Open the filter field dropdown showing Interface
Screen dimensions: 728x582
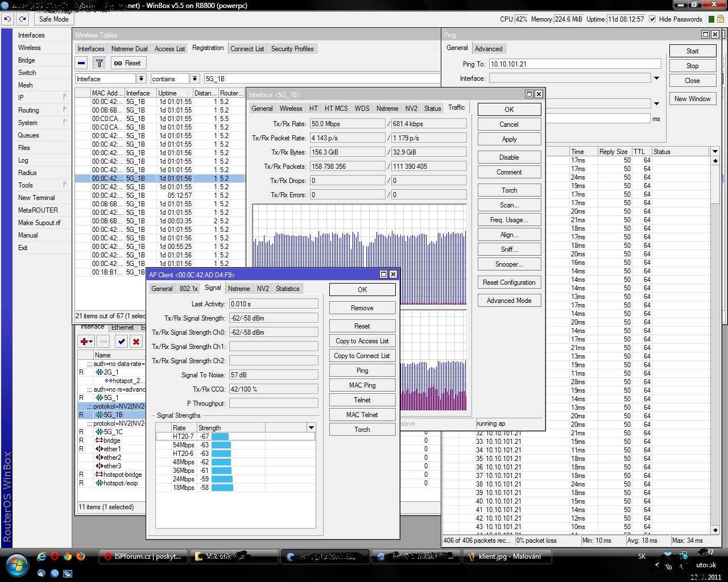coord(141,78)
